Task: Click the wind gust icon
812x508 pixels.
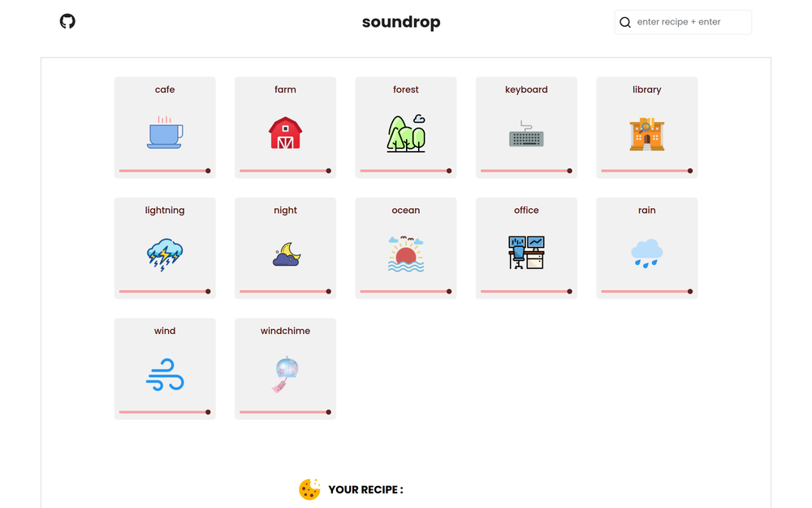Action: coord(165,374)
